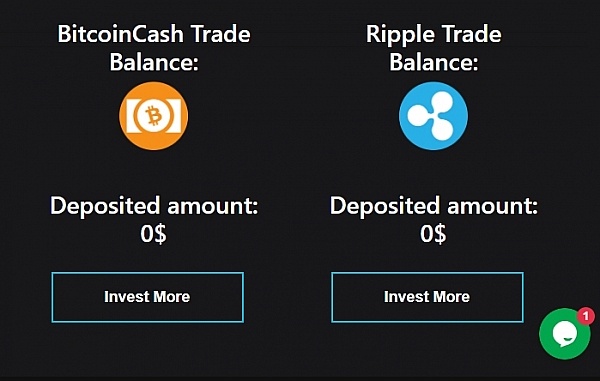Click the 0$ value under Ripple
The width and height of the screenshot is (600, 381).
433,234
